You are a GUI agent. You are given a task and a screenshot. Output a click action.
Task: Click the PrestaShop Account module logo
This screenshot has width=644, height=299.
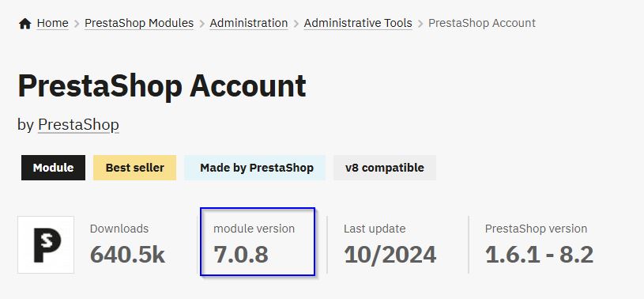pyautogui.click(x=46, y=244)
